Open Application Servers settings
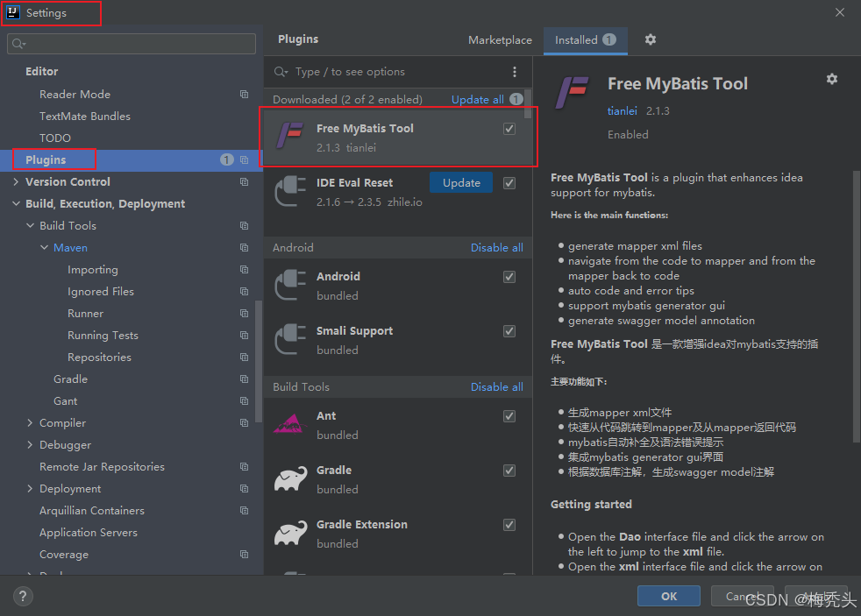 tap(89, 533)
